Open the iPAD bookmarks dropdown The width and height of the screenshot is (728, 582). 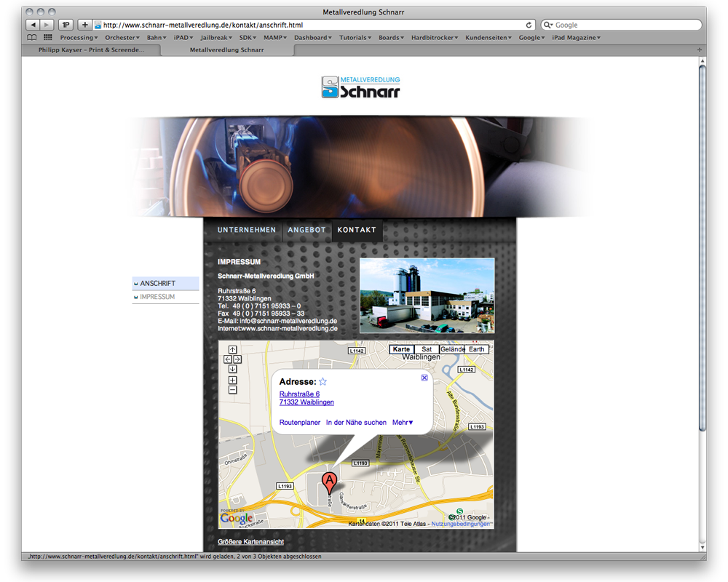pyautogui.click(x=183, y=38)
